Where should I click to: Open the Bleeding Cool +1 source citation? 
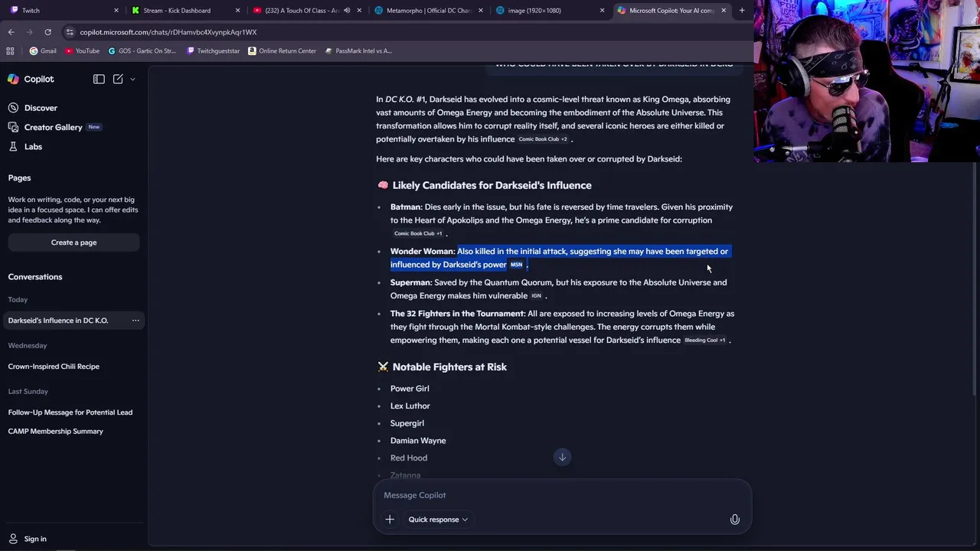704,341
